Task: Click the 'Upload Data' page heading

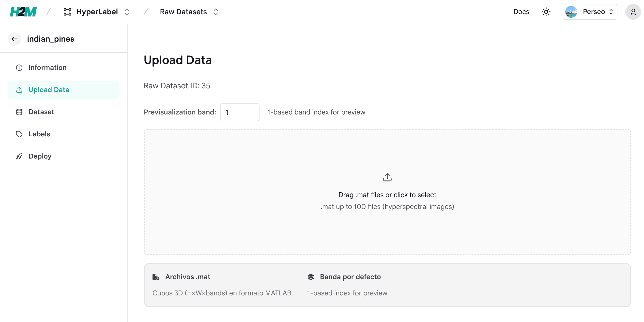Action: pos(178,60)
